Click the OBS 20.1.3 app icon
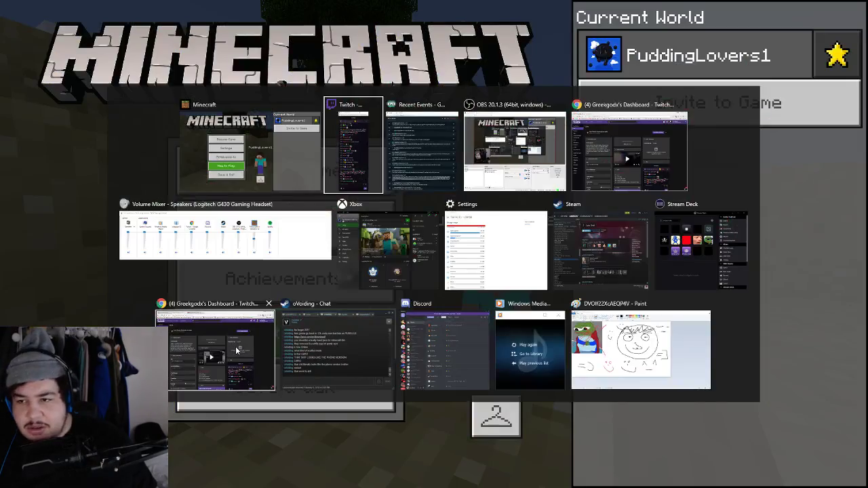This screenshot has height=488, width=868. tap(469, 104)
